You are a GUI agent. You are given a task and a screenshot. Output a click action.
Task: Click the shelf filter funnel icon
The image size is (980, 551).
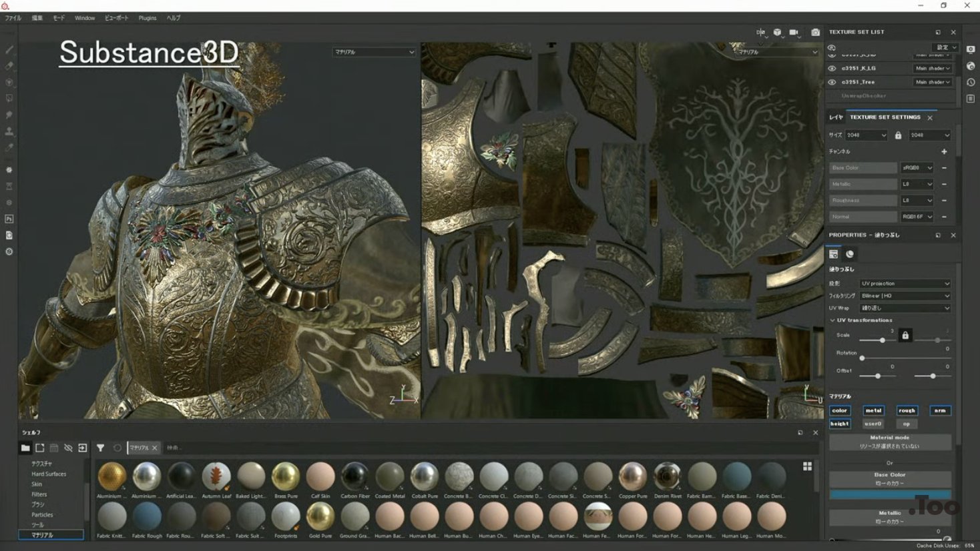[100, 448]
